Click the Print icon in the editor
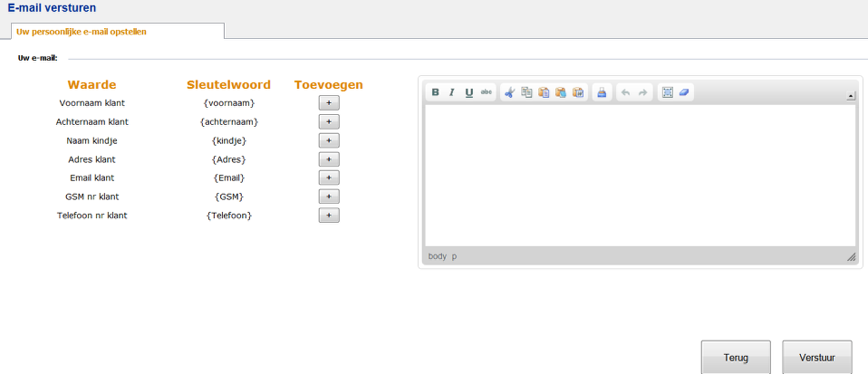The height and width of the screenshot is (374, 868). (x=601, y=92)
